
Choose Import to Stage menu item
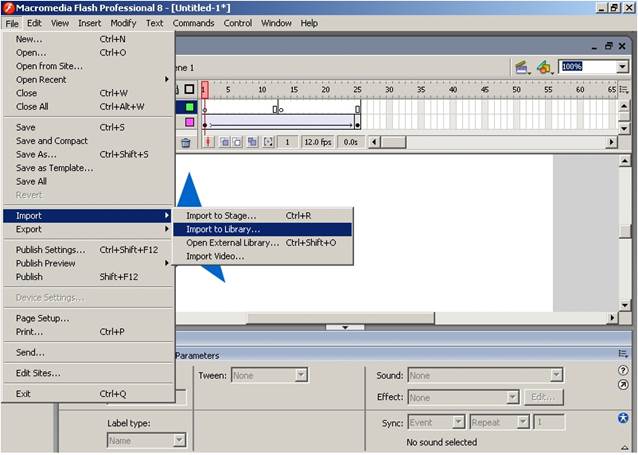pos(262,216)
